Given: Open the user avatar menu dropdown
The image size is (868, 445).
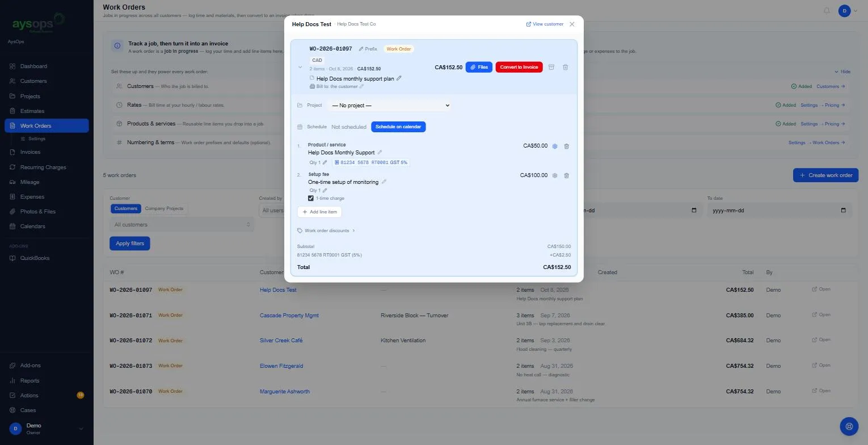Looking at the screenshot, I should [x=849, y=11].
